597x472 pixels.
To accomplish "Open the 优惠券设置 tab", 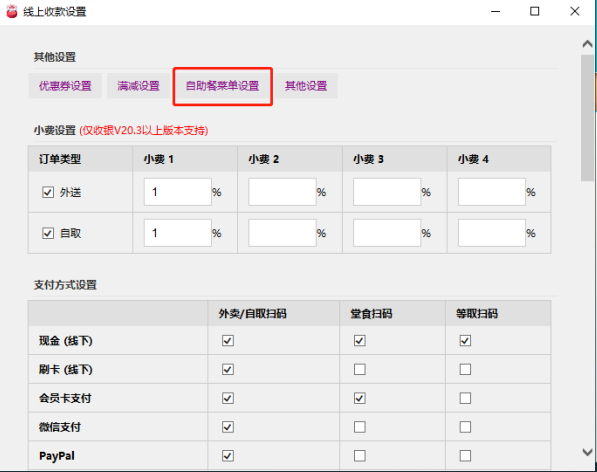I will 65,86.
